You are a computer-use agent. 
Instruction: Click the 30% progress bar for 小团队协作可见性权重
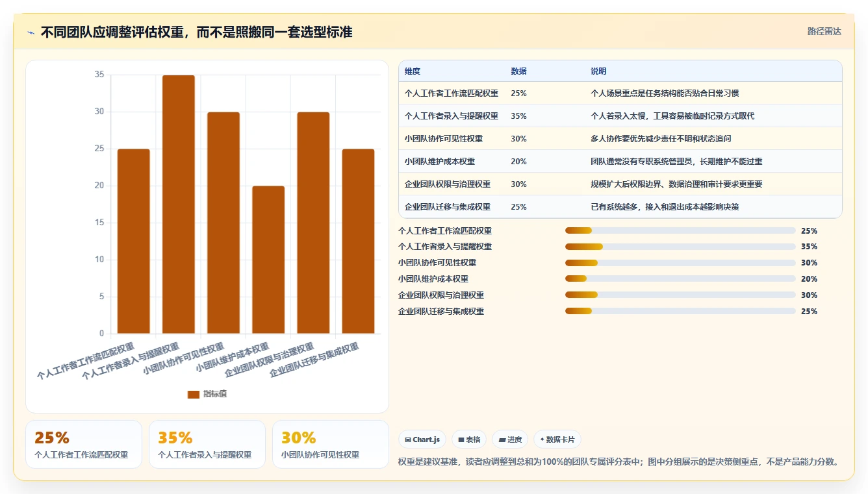click(x=680, y=263)
